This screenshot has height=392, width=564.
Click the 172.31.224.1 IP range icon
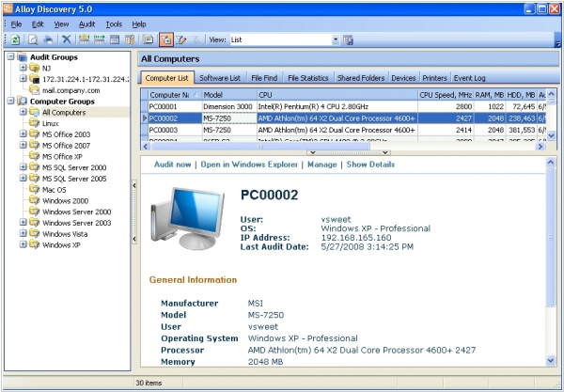35,79
